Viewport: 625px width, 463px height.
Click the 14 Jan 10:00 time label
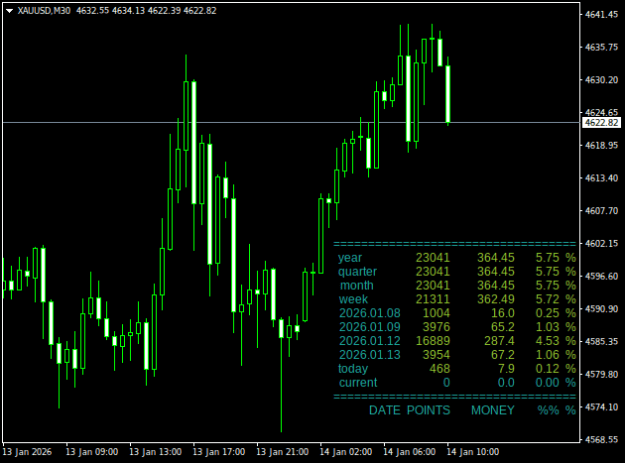click(473, 452)
